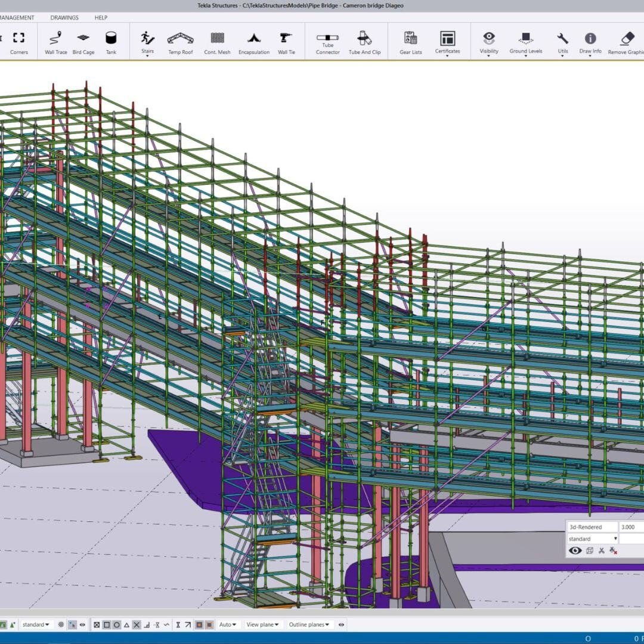
Task: Select the Tank tool
Action: coord(110,42)
